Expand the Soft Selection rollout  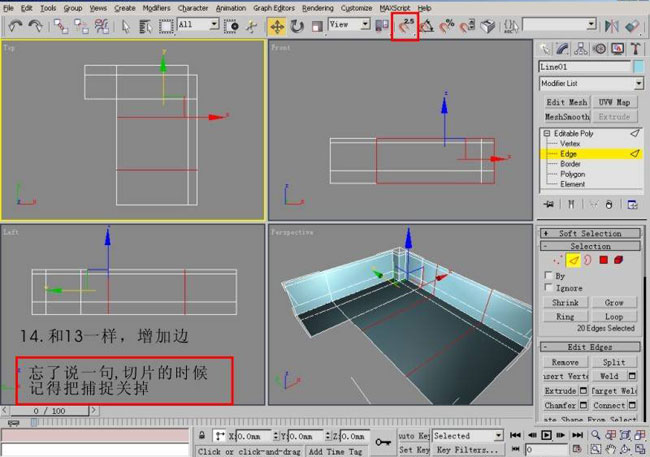point(590,233)
